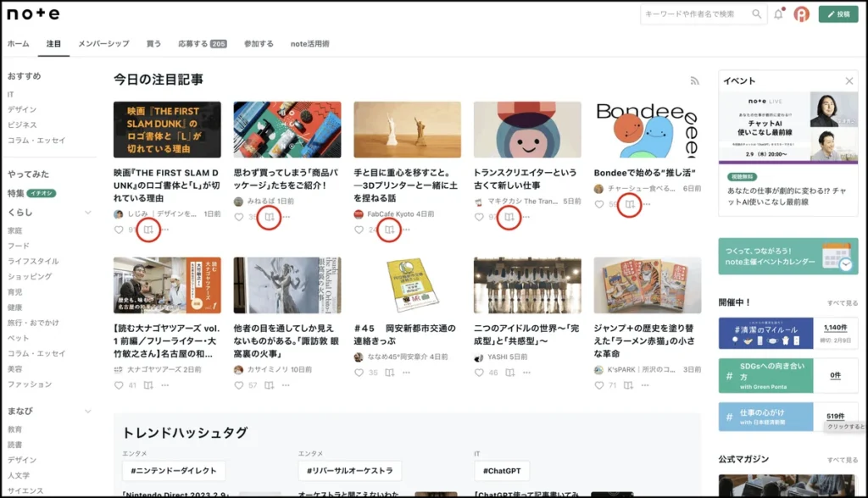Like the トランスクリエイター article
The image size is (868, 498).
pos(479,217)
